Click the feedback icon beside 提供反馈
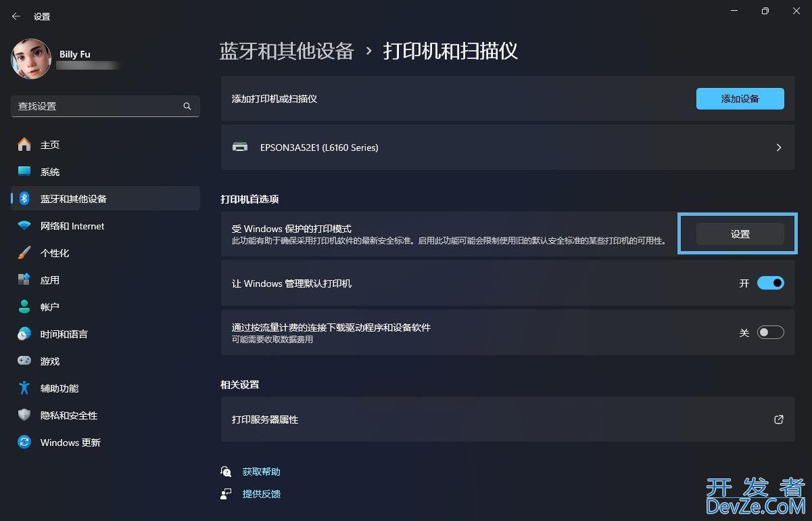The width and height of the screenshot is (812, 521). click(x=226, y=494)
